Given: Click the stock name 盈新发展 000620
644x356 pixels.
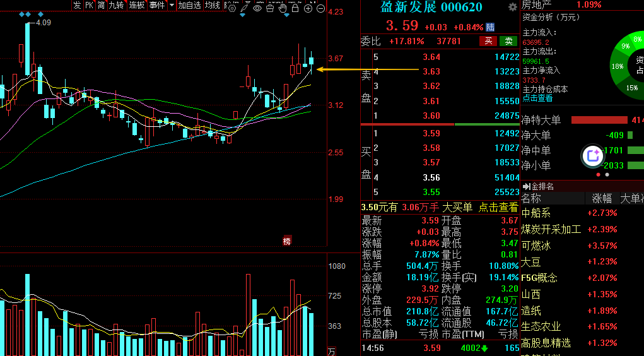Looking at the screenshot, I should [x=431, y=7].
